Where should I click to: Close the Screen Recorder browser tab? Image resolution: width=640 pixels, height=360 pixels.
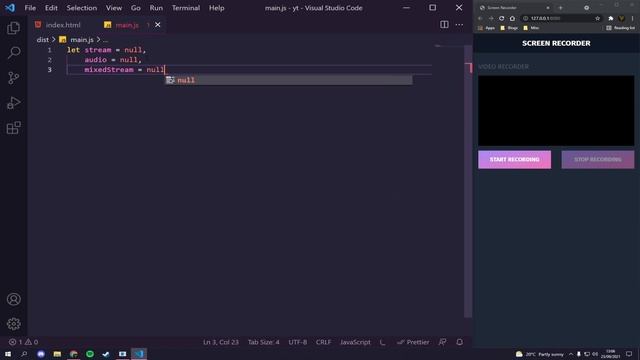[548, 8]
